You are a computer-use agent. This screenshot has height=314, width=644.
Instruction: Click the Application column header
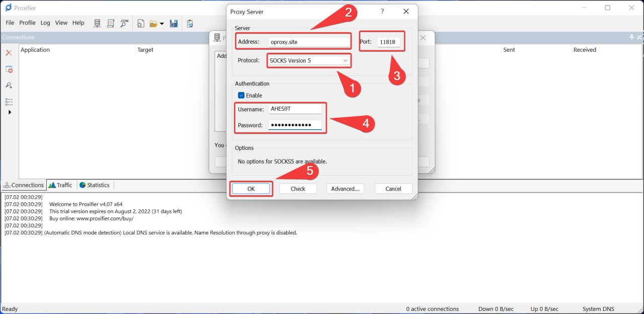coord(35,50)
